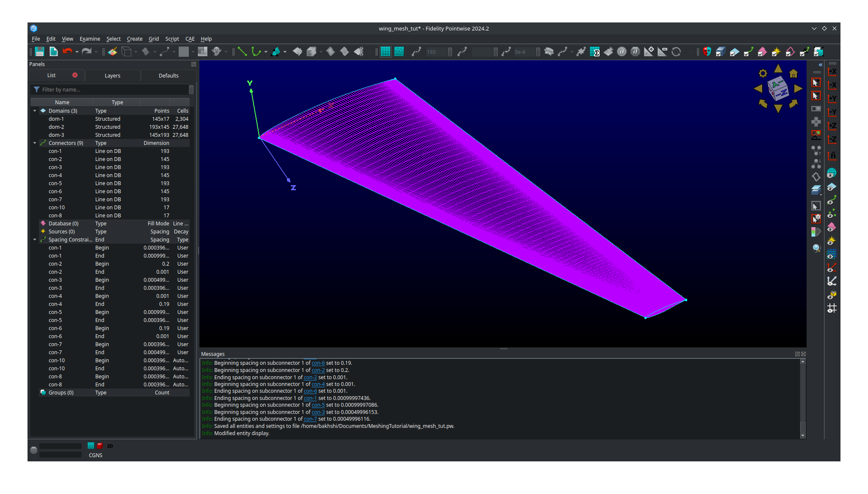Toggle the domain visibility mask checkbox
Screen dimensions: 868x494
[734, 52]
